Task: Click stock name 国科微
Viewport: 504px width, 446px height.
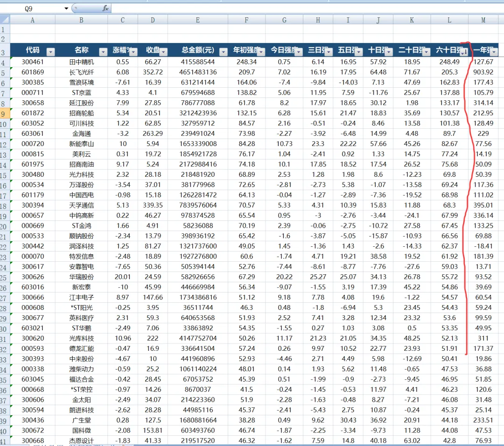Action: pos(81,430)
